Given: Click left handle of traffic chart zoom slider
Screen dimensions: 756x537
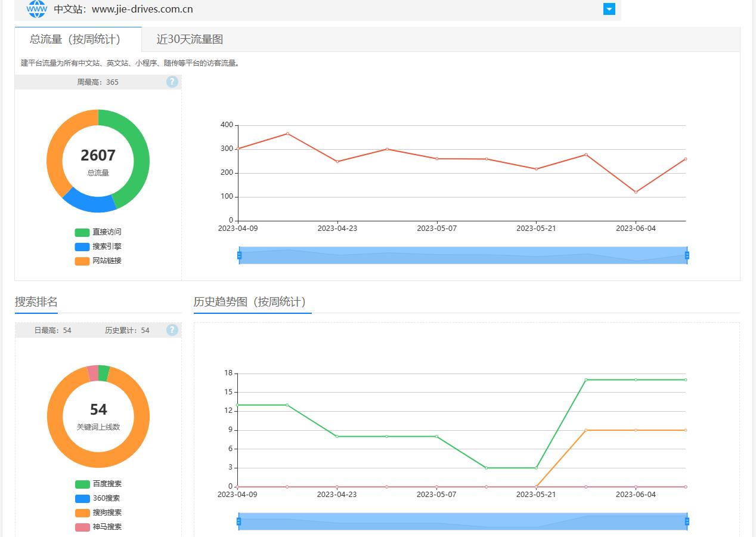Looking at the screenshot, I should pos(239,255).
